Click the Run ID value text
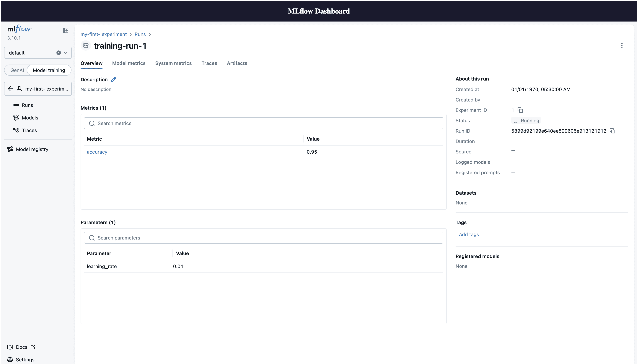639x364 pixels. pyautogui.click(x=559, y=131)
